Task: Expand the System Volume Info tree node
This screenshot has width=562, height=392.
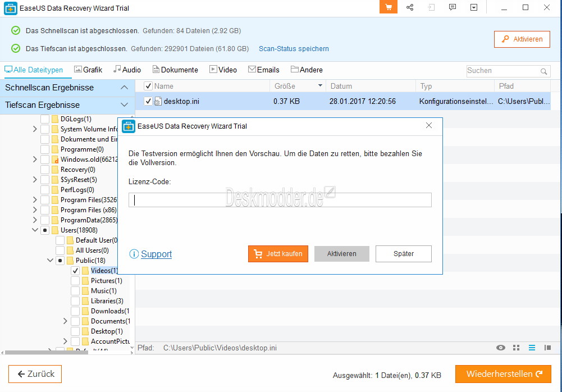Action: [x=35, y=129]
